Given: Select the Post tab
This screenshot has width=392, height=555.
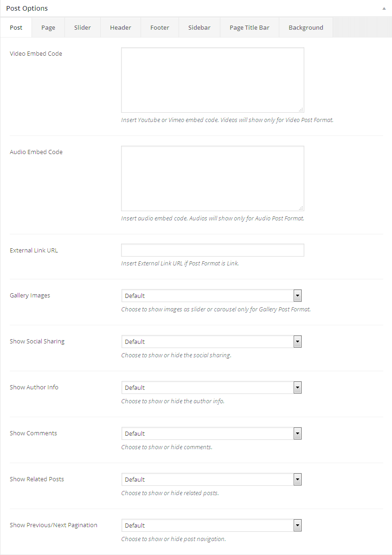Looking at the screenshot, I should (16, 27).
